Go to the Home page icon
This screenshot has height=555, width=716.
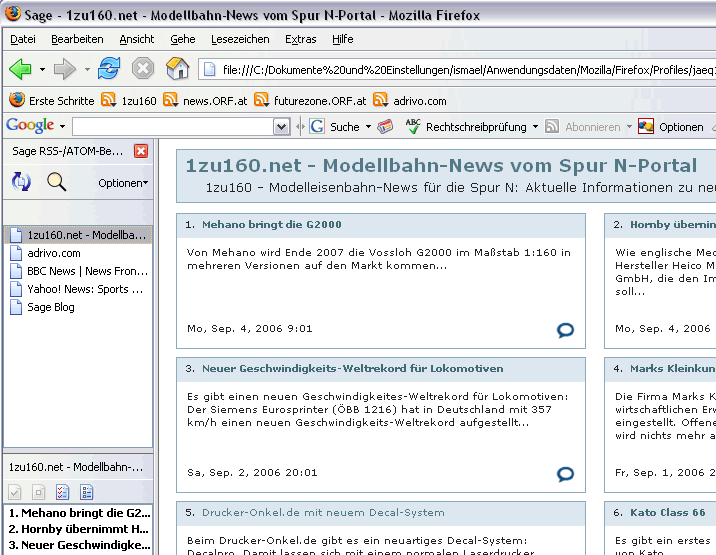coord(177,69)
